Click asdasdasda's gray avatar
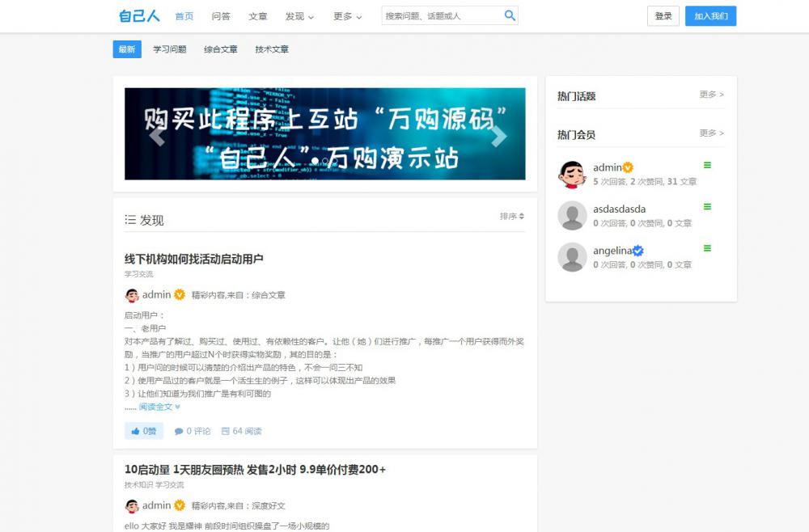Screen dimensions: 809x532 [x=572, y=216]
